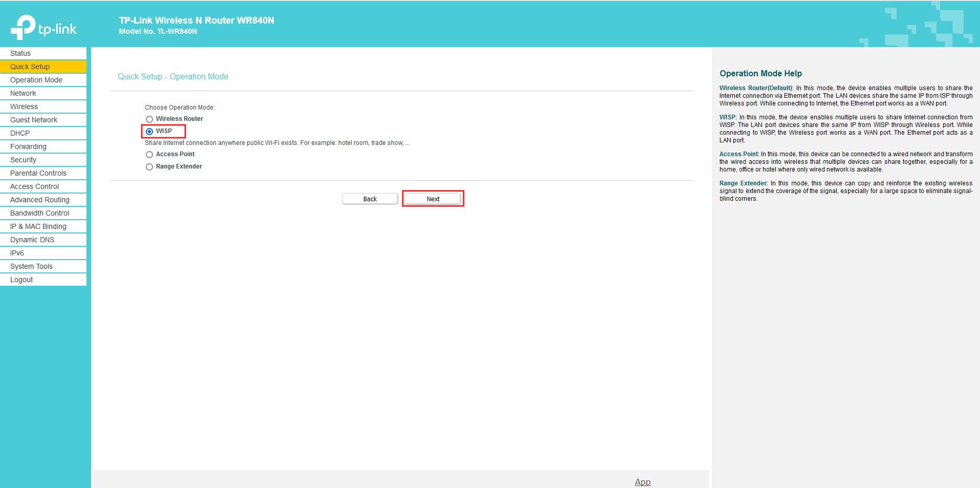
Task: Open the Guest Network menu item
Action: point(43,120)
